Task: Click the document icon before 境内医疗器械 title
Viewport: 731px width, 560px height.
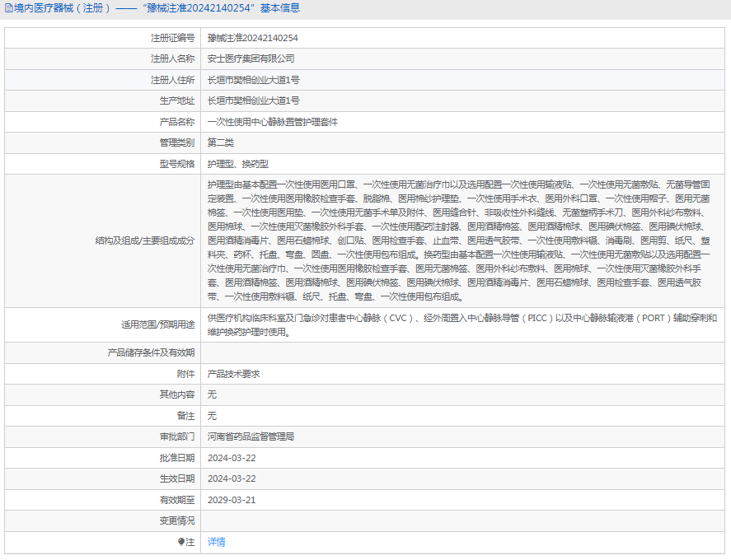Action: [x=8, y=8]
